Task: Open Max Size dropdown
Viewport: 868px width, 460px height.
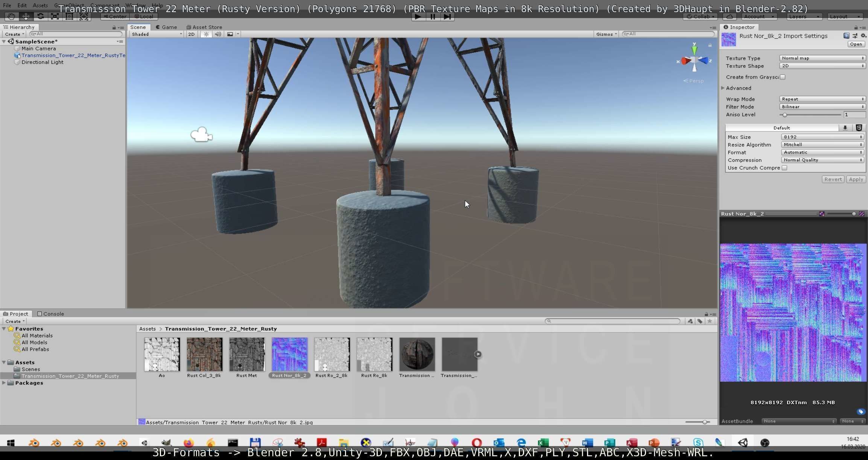Action: click(822, 137)
